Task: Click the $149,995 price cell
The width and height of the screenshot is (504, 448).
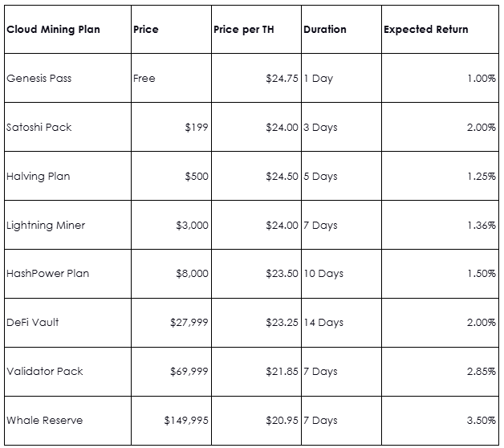Action: [186, 421]
